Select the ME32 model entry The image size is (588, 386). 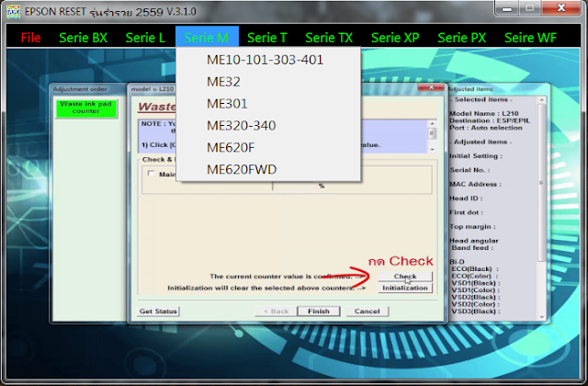tap(268, 82)
